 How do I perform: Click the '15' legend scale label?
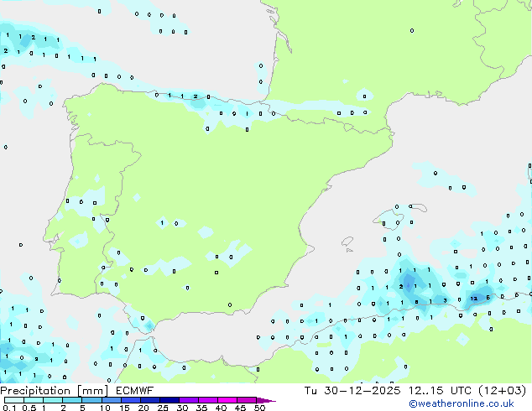pyautogui.click(x=124, y=408)
